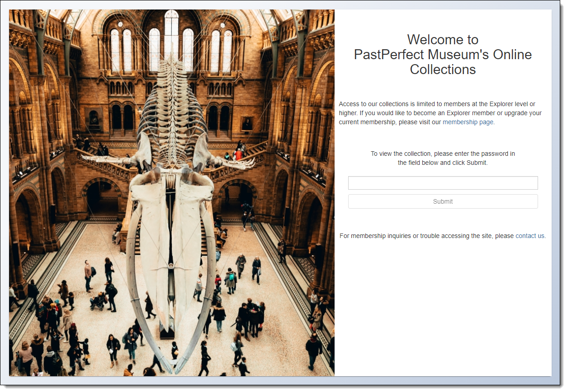
Task: Click the Welcome to PastPerfect heading
Action: point(443,55)
